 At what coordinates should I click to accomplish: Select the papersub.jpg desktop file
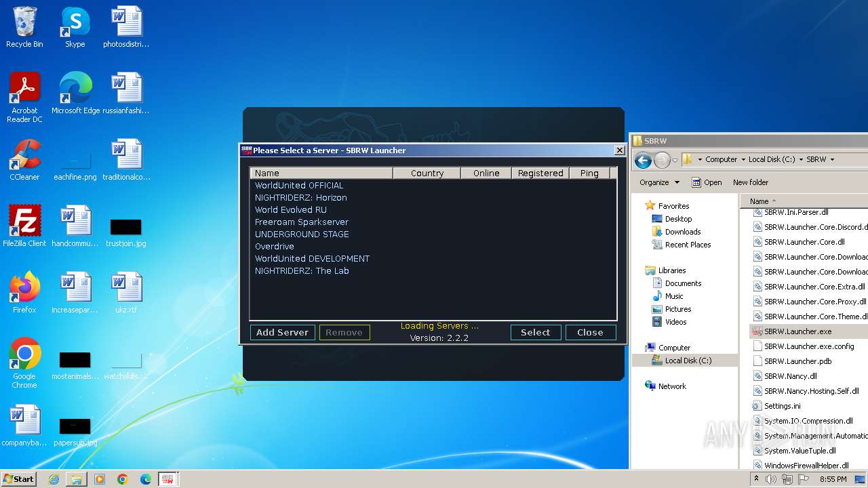(x=75, y=431)
